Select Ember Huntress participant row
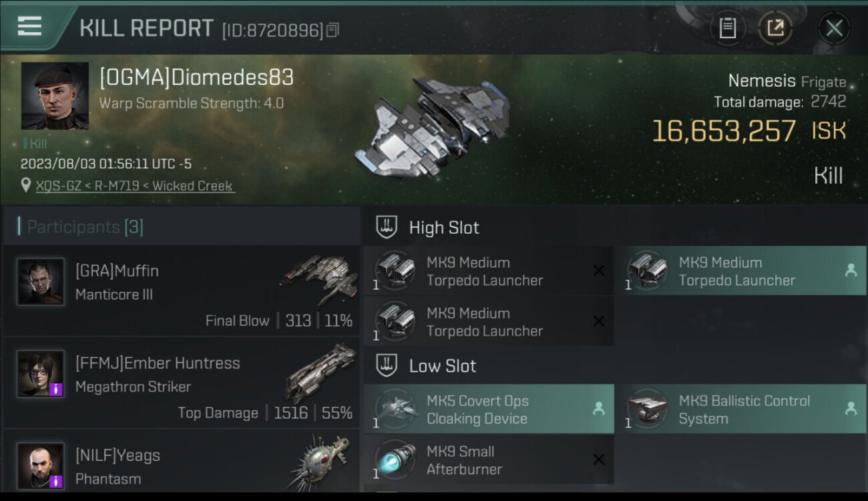Image resolution: width=868 pixels, height=501 pixels. coord(182,383)
